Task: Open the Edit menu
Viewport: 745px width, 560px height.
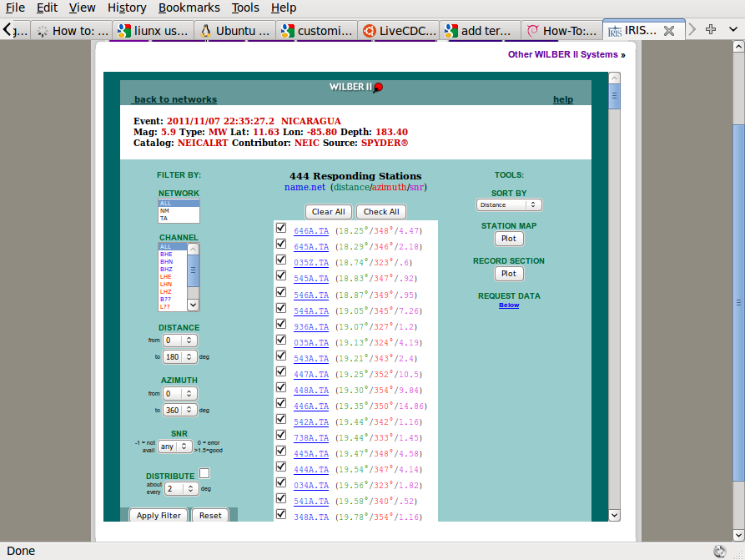Action: click(47, 8)
